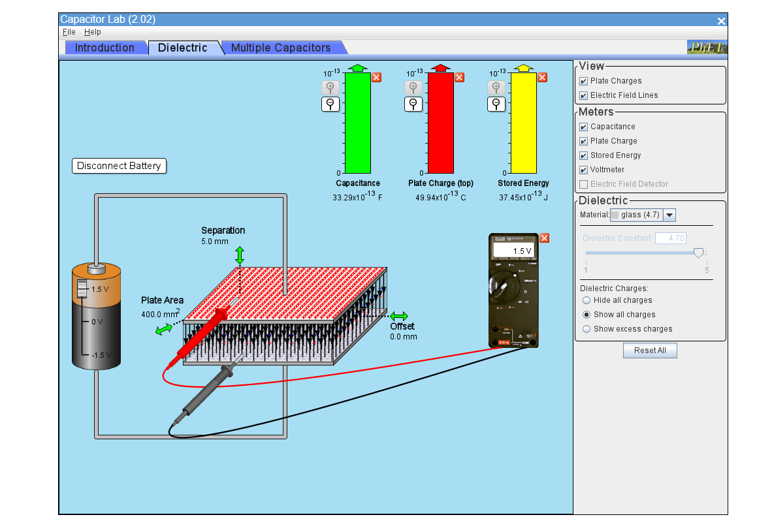Click the 33.29x10⁻¹³ F capacitance value

[x=357, y=196]
